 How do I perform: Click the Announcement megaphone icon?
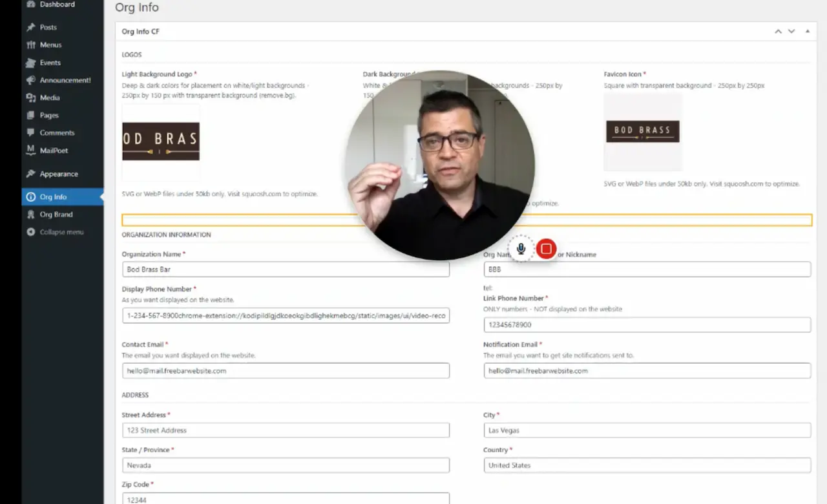[31, 80]
